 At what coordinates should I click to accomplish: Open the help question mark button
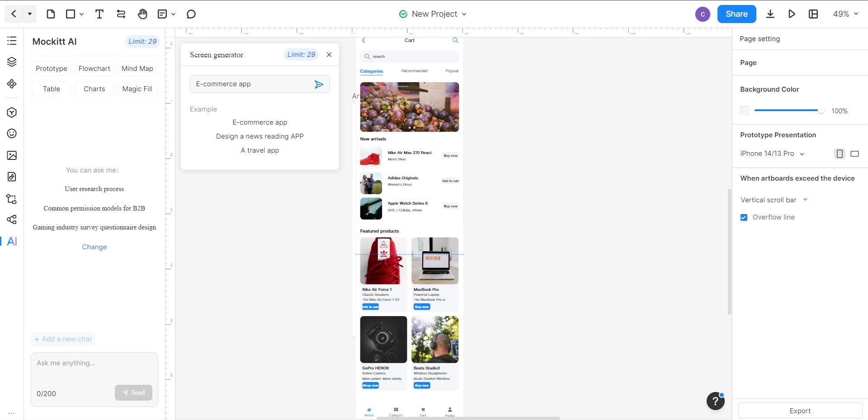pyautogui.click(x=715, y=401)
